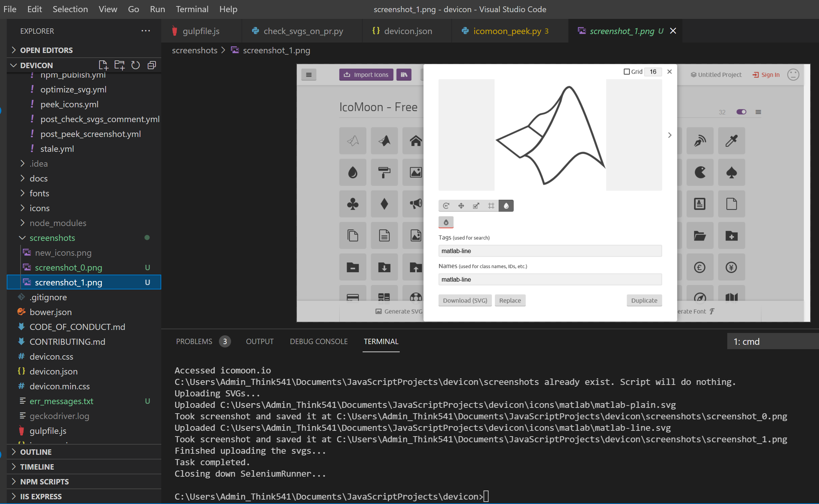
Task: Close the matlab-line icon dialog
Action: click(x=670, y=72)
